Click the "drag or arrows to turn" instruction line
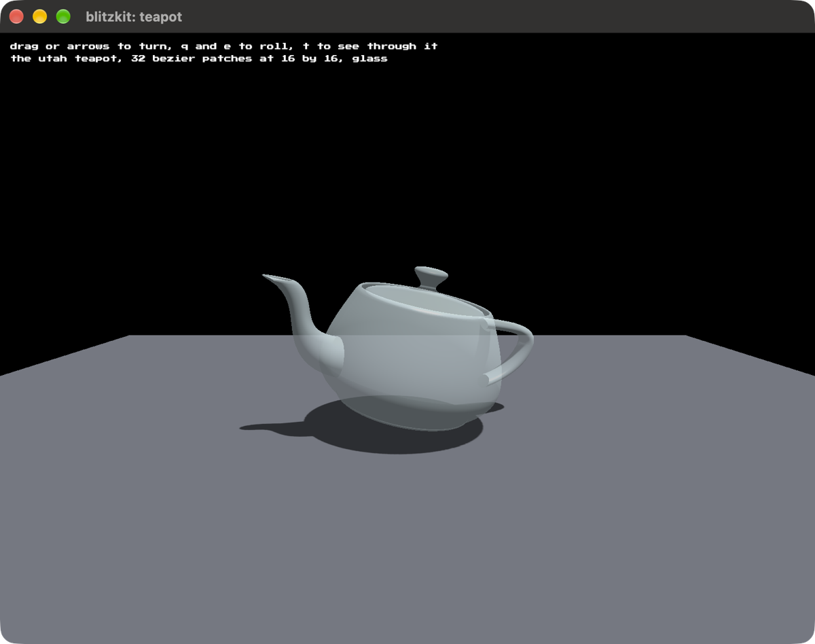815x644 pixels. pos(224,46)
